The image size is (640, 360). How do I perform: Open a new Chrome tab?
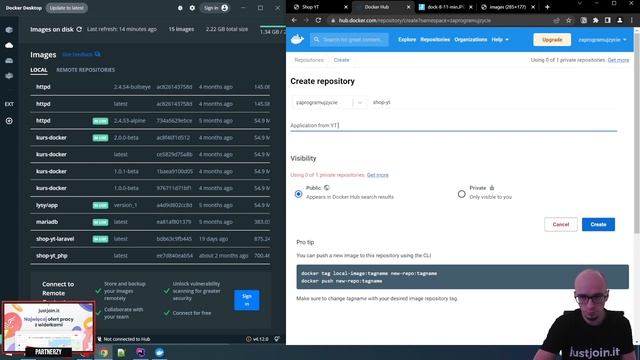547,7
